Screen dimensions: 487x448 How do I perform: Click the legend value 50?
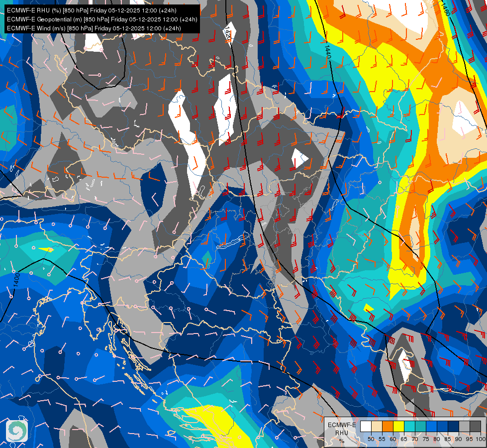(x=371, y=439)
